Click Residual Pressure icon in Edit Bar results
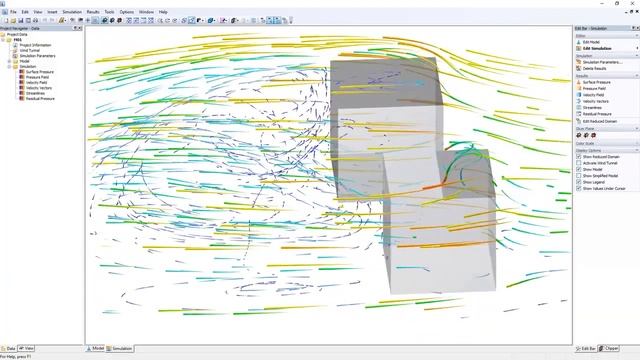 click(x=579, y=114)
